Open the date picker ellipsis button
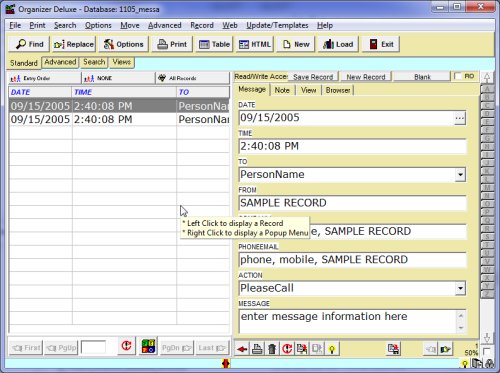The height and width of the screenshot is (373, 500). [x=460, y=118]
